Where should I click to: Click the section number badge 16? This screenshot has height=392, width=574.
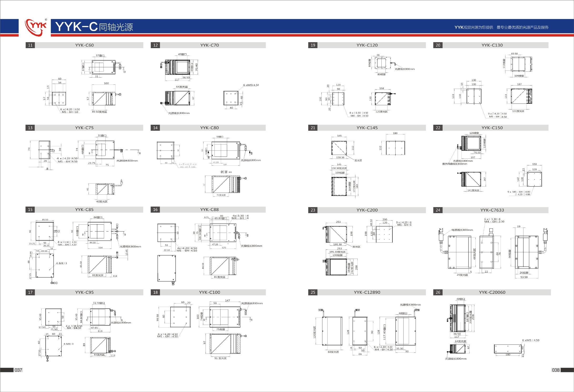[156, 210]
